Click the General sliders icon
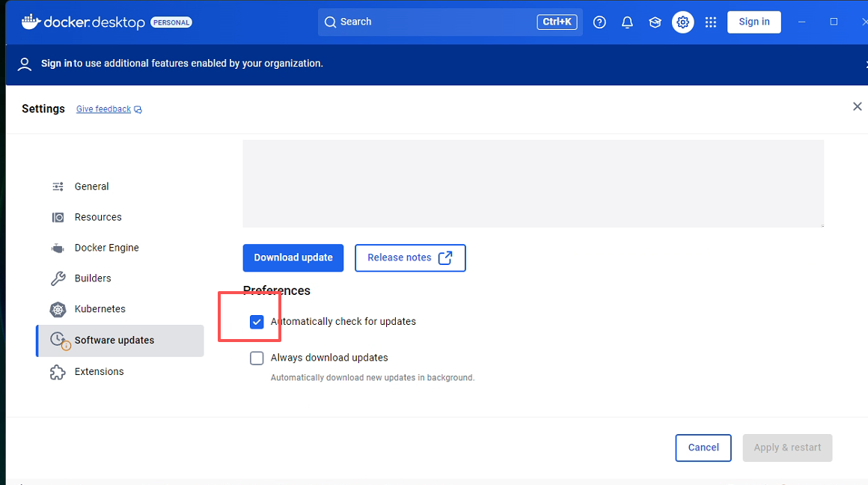Image resolution: width=868 pixels, height=485 pixels. [58, 186]
